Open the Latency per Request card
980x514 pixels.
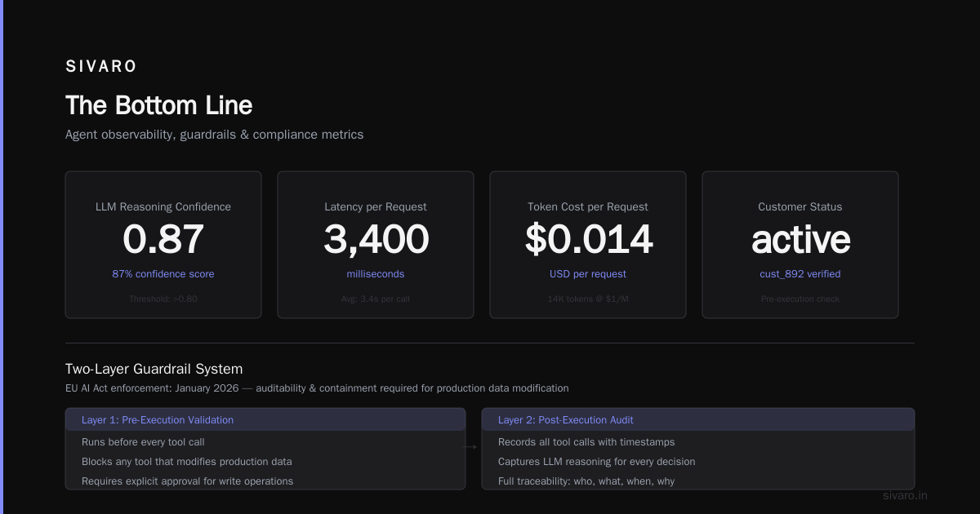tap(376, 244)
